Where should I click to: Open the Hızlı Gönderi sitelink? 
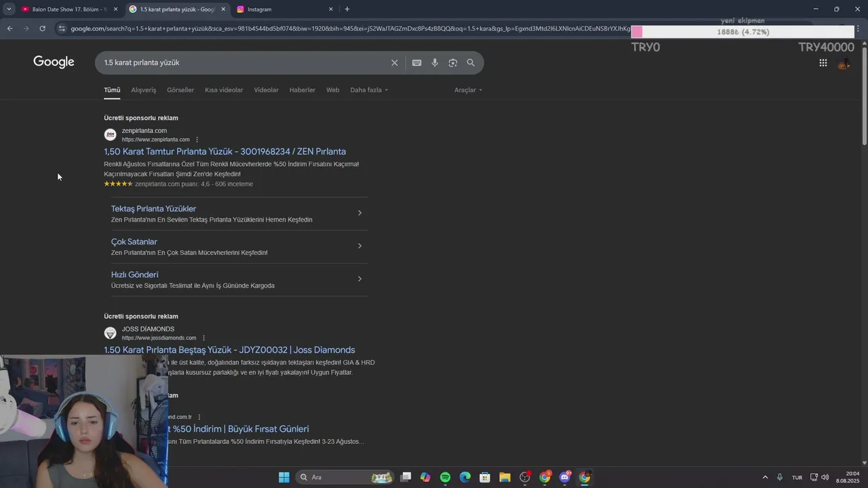click(x=134, y=274)
